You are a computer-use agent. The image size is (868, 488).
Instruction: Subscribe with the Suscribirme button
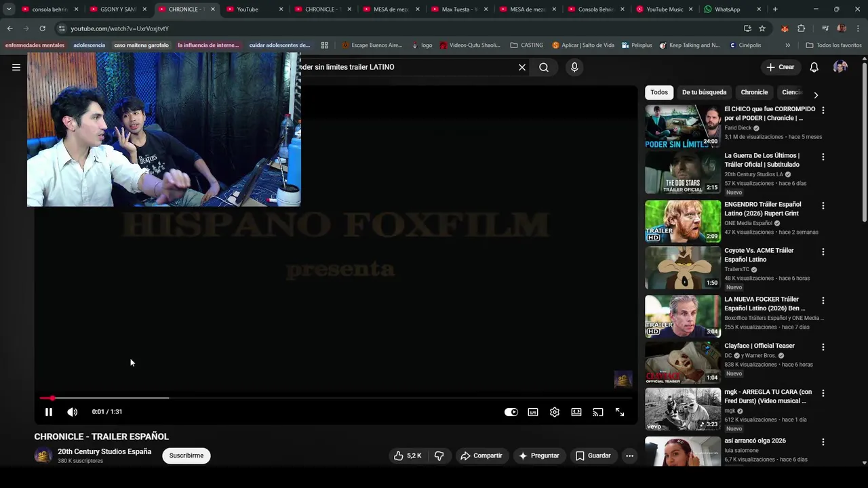pyautogui.click(x=186, y=455)
